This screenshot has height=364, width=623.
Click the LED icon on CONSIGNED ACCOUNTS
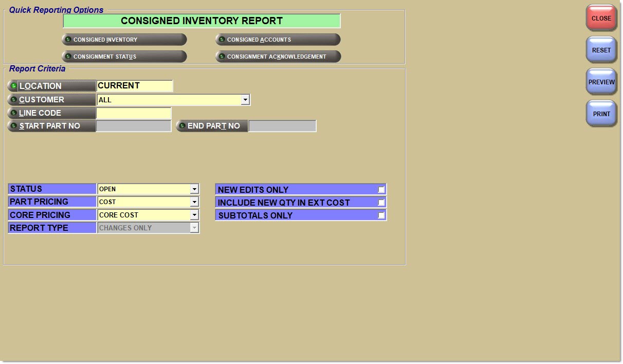tap(221, 39)
